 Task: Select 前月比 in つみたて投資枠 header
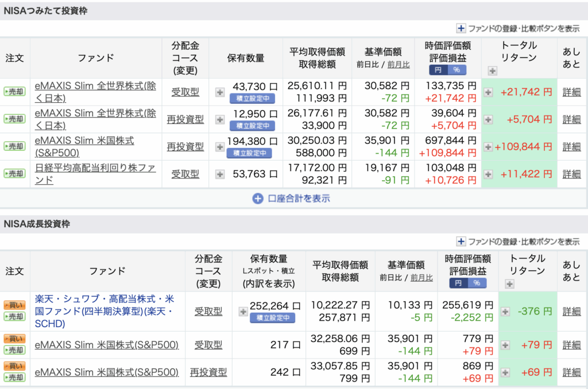[x=399, y=65]
